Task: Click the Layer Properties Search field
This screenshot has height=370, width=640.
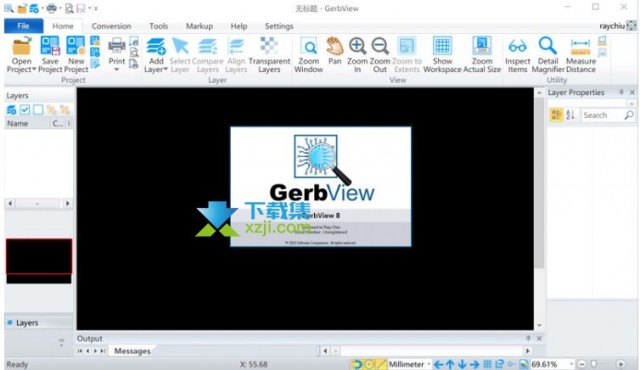Action: coord(603,115)
